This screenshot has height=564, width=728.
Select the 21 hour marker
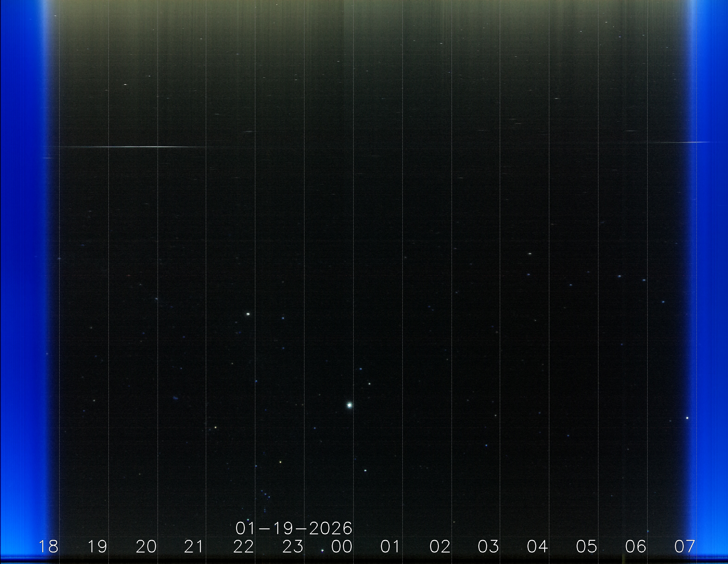[194, 547]
